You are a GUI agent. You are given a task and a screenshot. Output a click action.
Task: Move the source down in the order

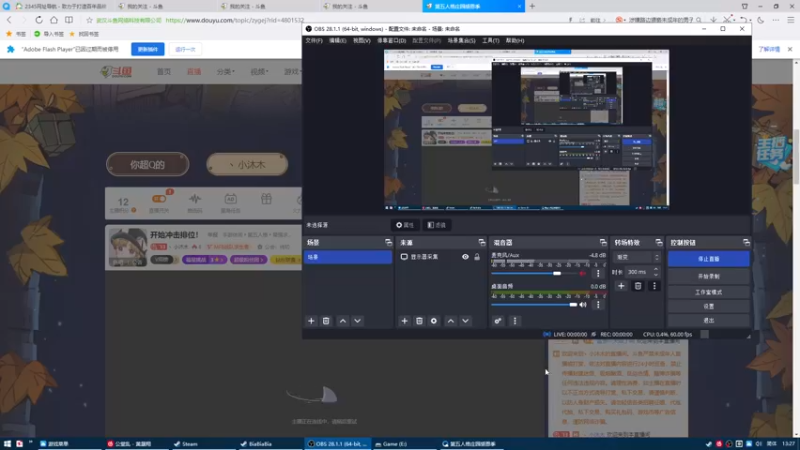point(466,321)
